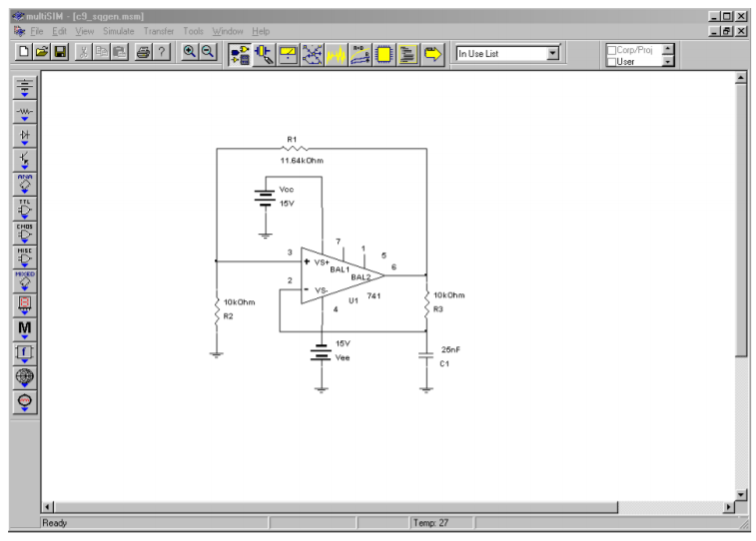
Task: Click the yellow arrow Transfer button
Action: pos(432,53)
